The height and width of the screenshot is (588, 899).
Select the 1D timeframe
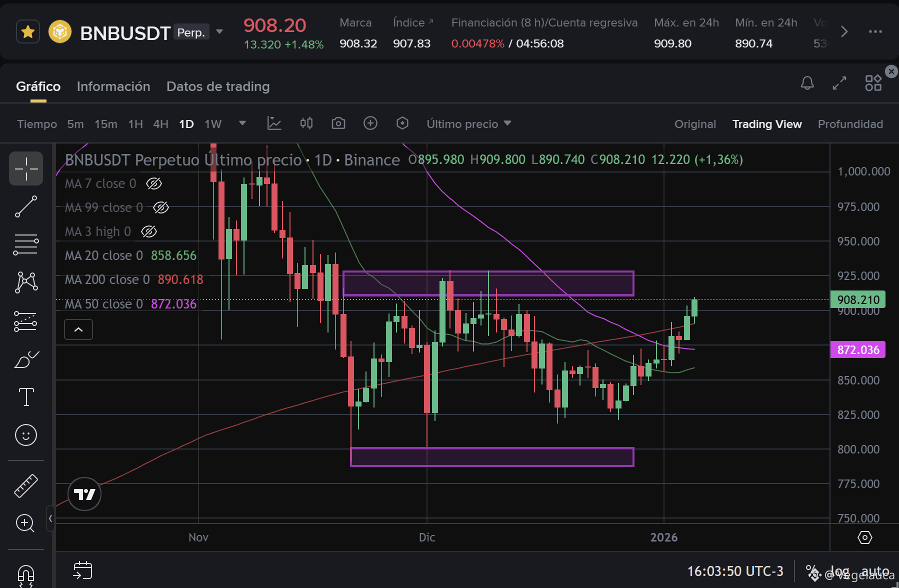coord(186,124)
